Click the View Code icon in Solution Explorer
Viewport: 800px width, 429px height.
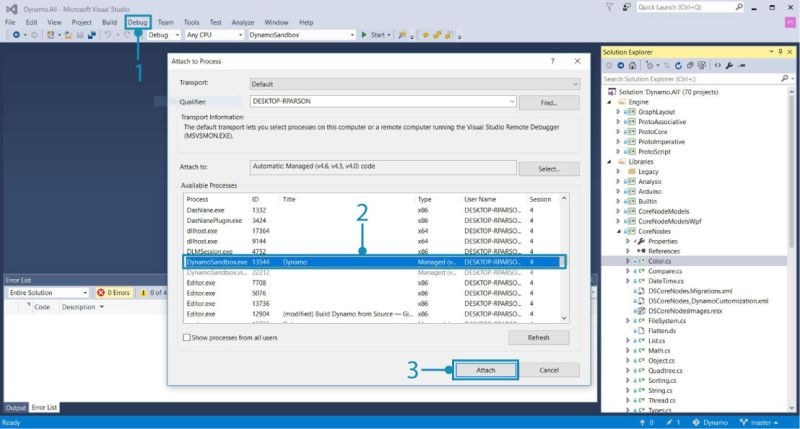[x=718, y=65]
